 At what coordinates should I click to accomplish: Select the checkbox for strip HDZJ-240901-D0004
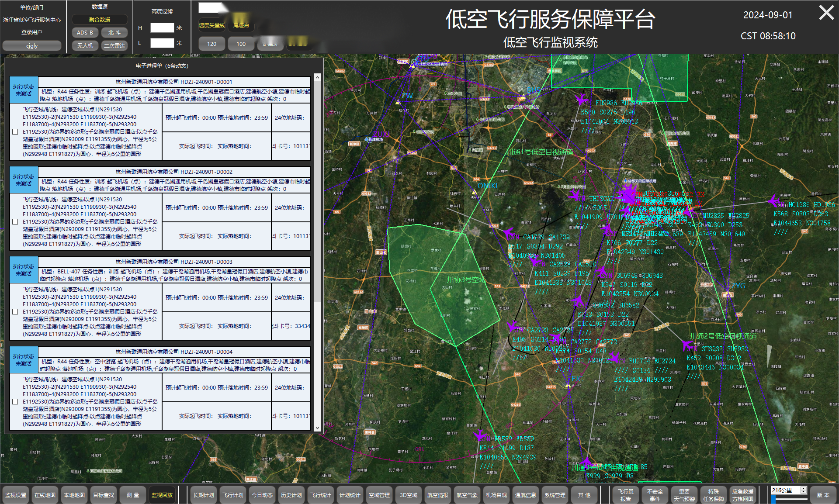15,401
